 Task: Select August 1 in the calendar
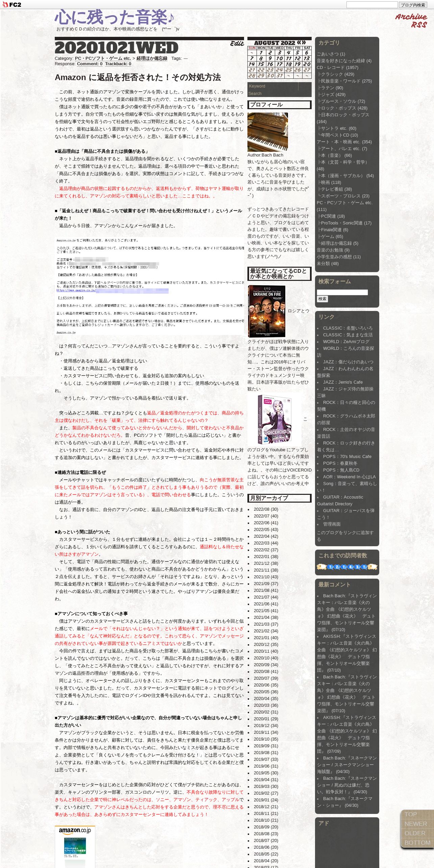coord(261,53)
